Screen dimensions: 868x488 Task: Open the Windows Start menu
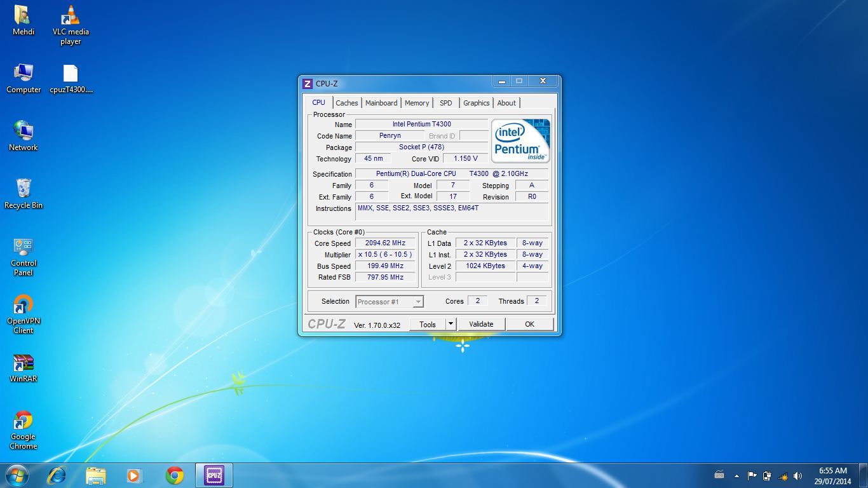17,475
